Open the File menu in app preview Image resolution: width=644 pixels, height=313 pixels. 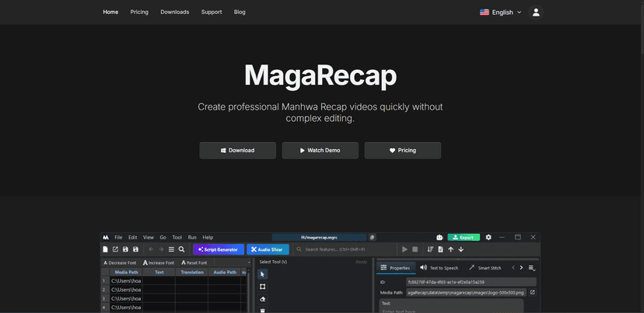click(118, 237)
